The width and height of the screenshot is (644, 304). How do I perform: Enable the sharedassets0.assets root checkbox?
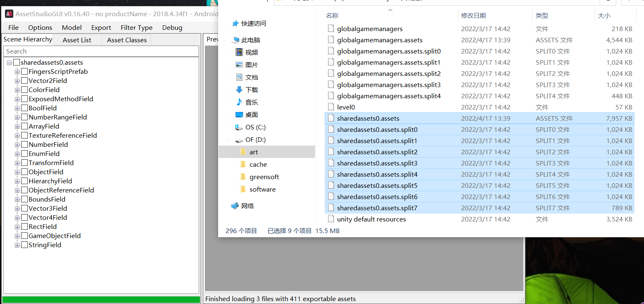(x=17, y=63)
